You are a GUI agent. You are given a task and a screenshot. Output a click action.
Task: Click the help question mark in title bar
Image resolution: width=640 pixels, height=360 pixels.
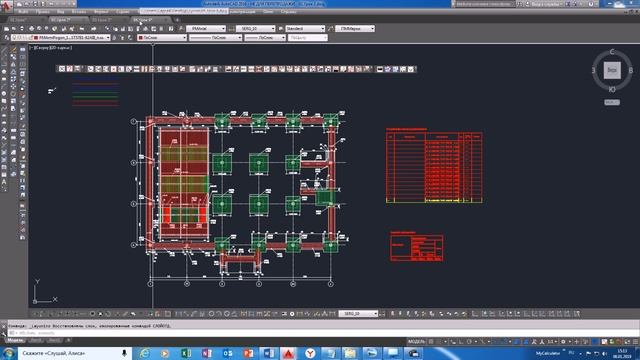coord(591,4)
